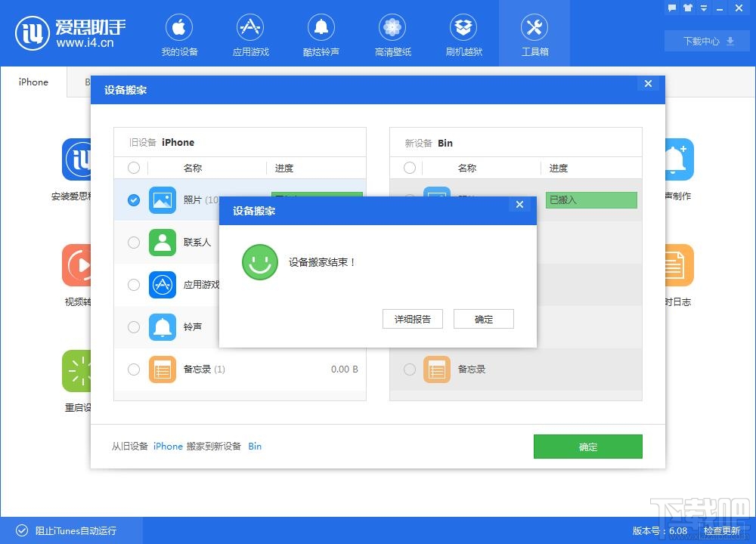The height and width of the screenshot is (544, 756).
Task: Click the 已搬入 progress bar
Action: coord(591,199)
